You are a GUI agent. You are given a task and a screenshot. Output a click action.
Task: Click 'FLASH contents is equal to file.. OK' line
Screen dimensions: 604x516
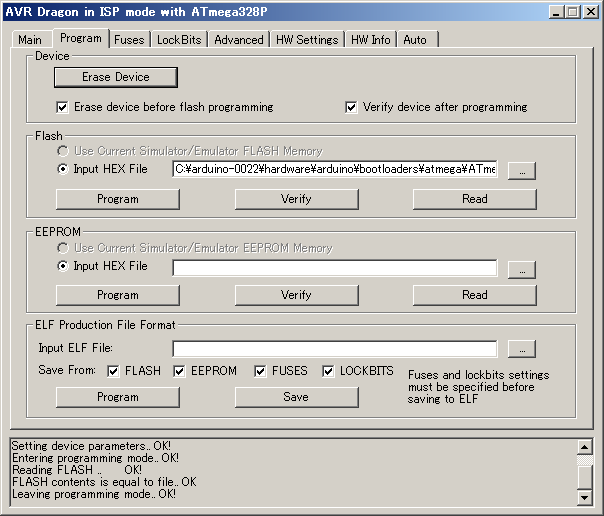pyautogui.click(x=104, y=482)
